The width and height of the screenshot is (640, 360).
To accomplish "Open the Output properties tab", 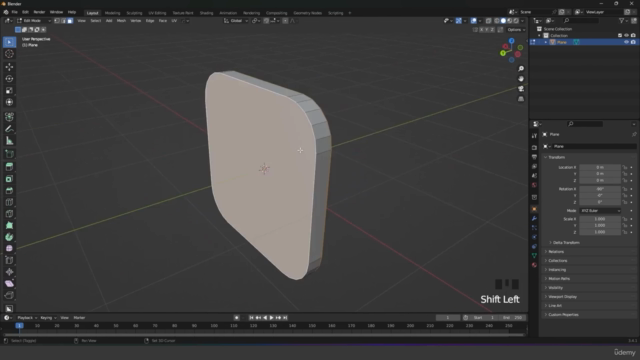I will 534,157.
